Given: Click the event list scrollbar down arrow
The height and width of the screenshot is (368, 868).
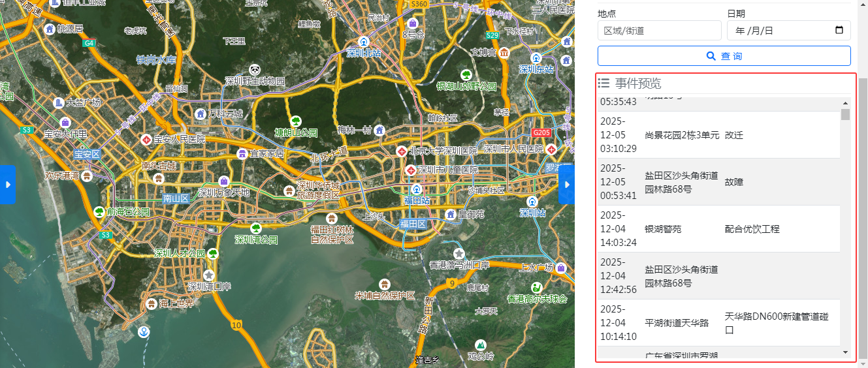Looking at the screenshot, I should click(845, 352).
